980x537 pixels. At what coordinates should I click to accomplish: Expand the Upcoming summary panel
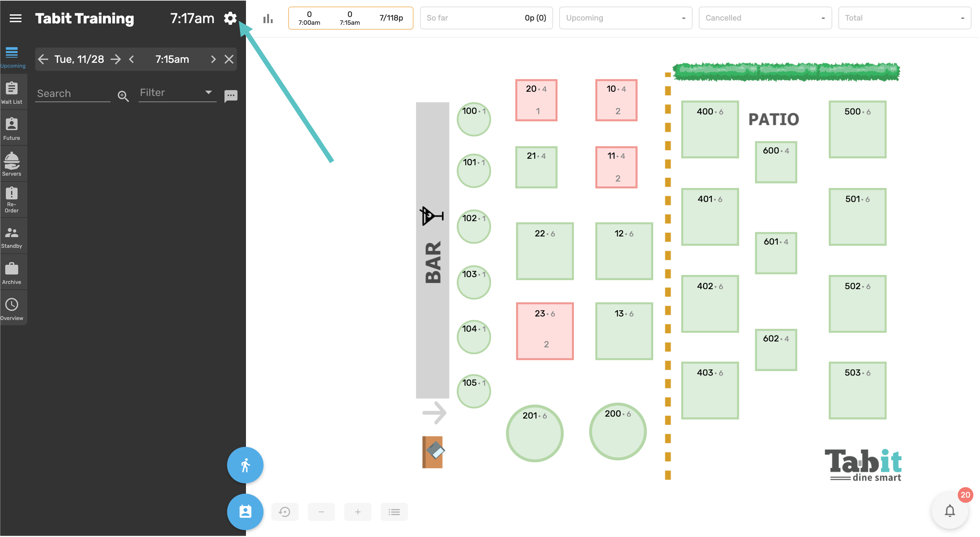click(x=625, y=18)
